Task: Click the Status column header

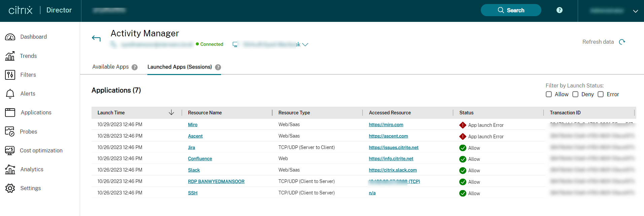Action: [x=466, y=113]
